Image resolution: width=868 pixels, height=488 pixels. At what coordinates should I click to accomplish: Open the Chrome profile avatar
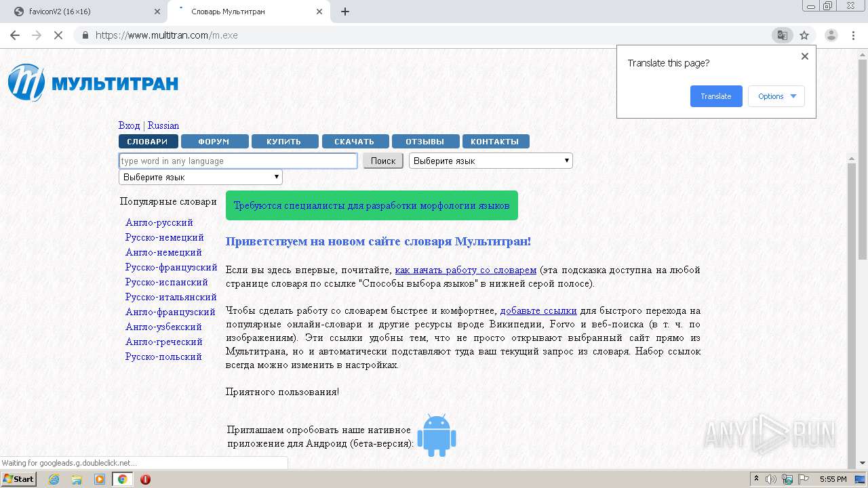pyautogui.click(x=831, y=35)
